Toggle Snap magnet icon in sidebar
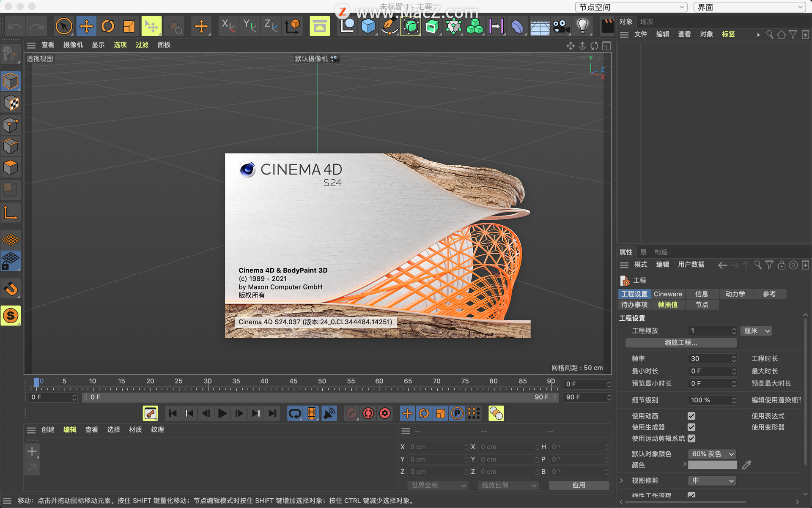This screenshot has width=812, height=508. click(x=11, y=289)
